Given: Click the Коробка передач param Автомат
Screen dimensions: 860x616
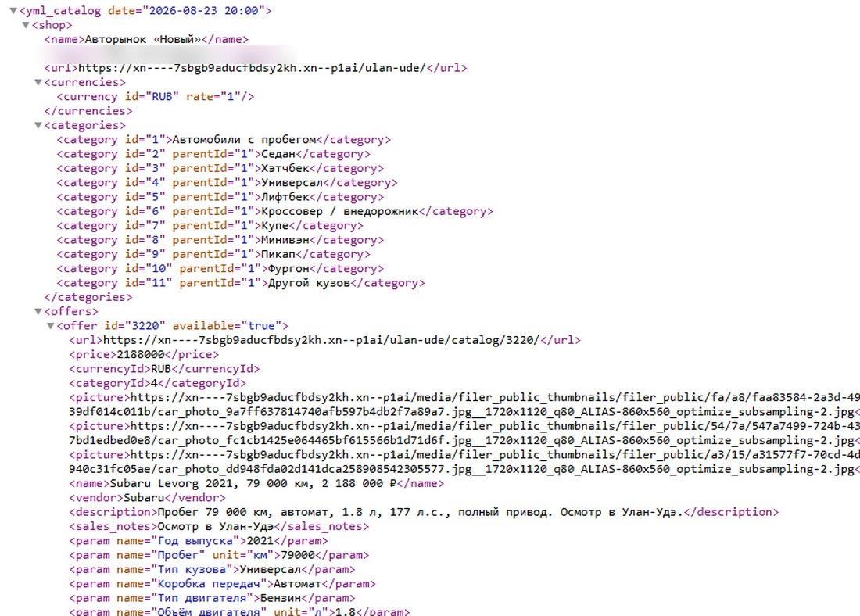Looking at the screenshot, I should pyautogui.click(x=223, y=584).
